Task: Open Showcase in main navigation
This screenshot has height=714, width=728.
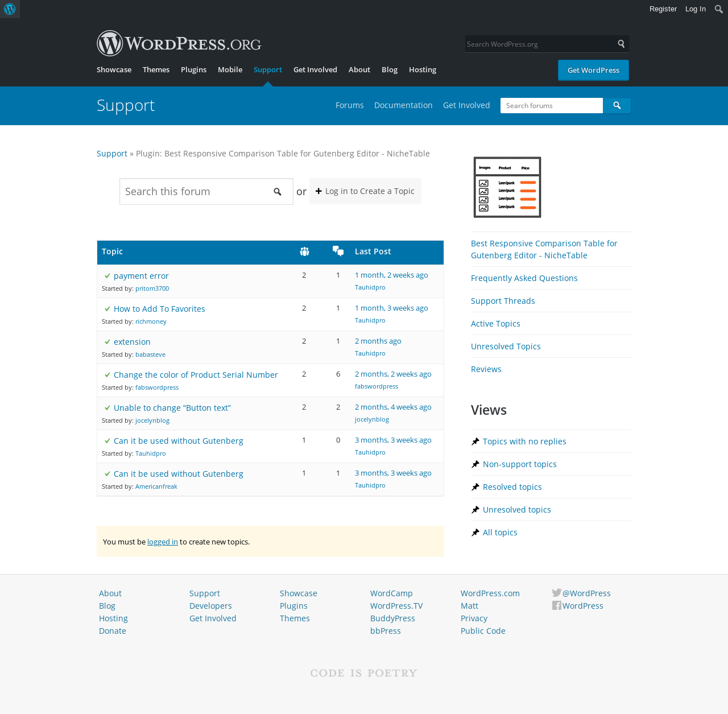Action: point(114,69)
